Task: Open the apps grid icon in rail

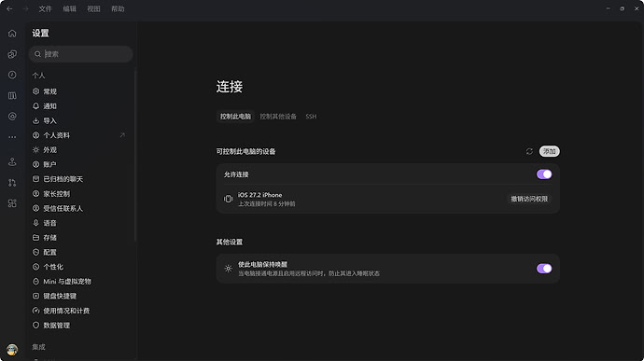Action: [12, 203]
